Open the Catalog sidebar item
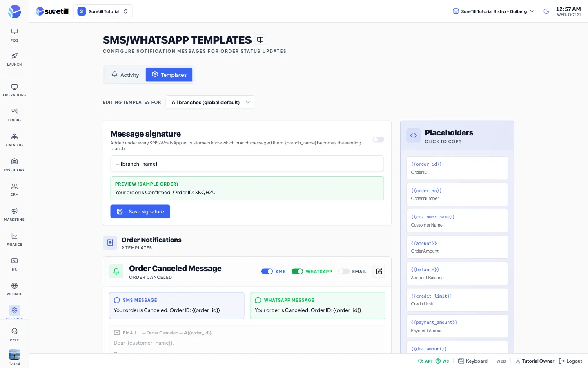The height and width of the screenshot is (368, 588). (x=14, y=140)
